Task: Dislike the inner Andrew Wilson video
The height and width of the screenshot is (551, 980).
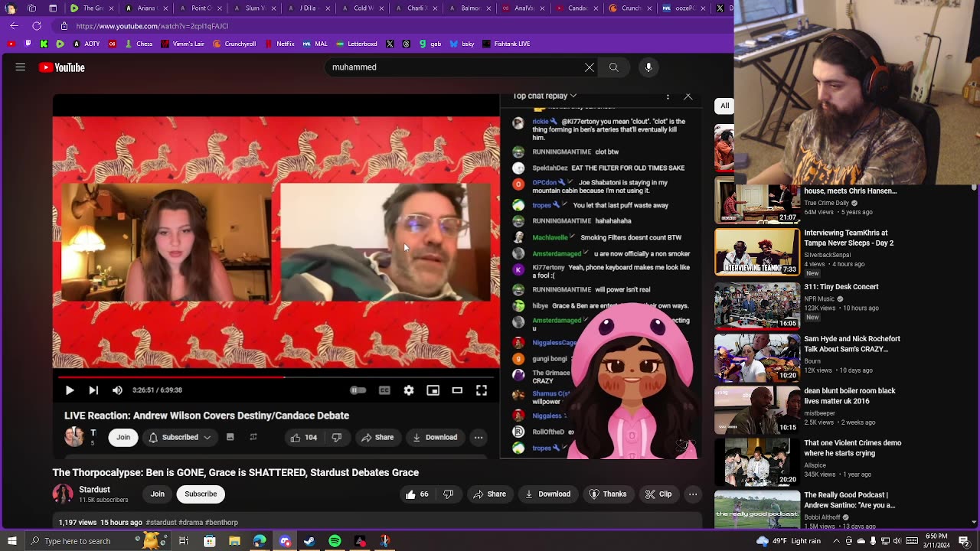Action: 336,438
